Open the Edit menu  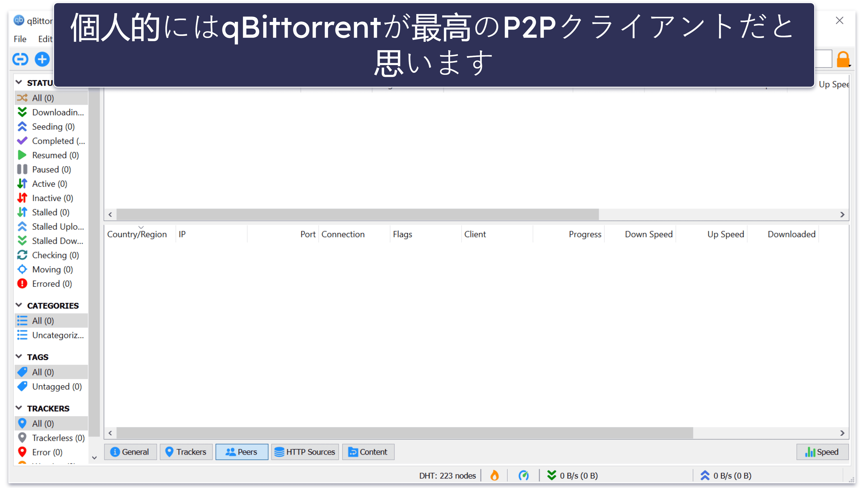tap(45, 39)
